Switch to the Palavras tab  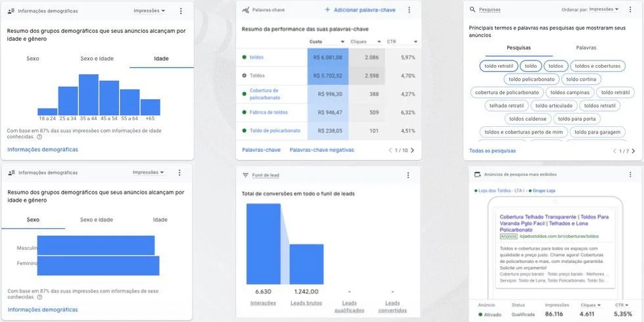click(586, 48)
